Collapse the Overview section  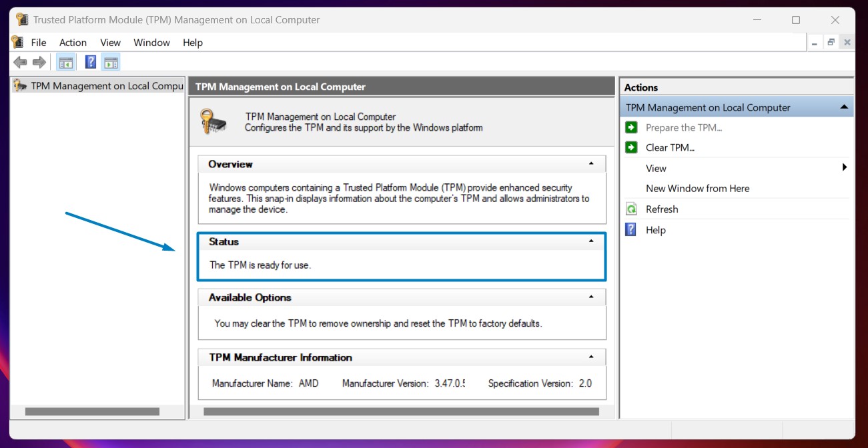click(591, 164)
